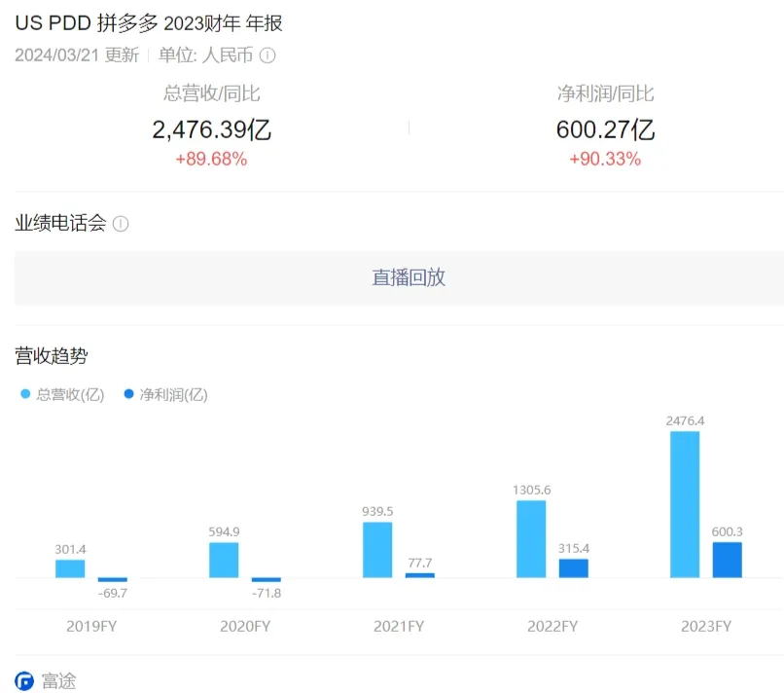This screenshot has width=784, height=693.
Task: Click the 净利润/同比 value 600.27亿
Action: tap(605, 129)
